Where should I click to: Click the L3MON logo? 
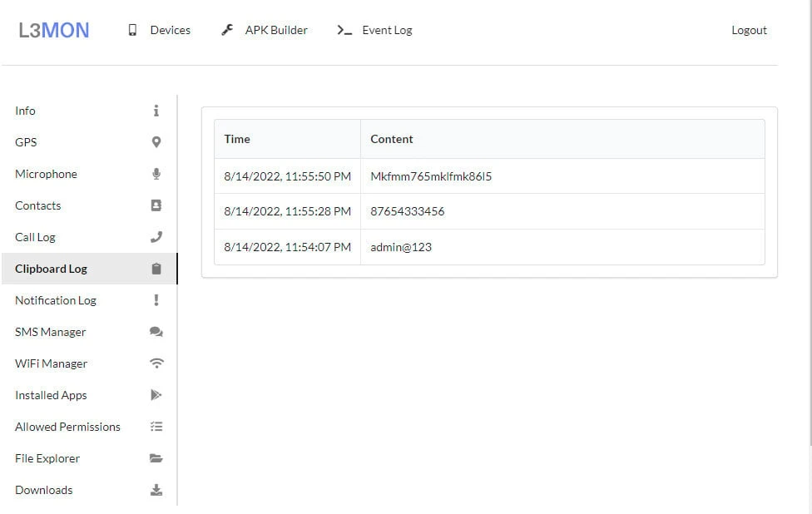(54, 31)
